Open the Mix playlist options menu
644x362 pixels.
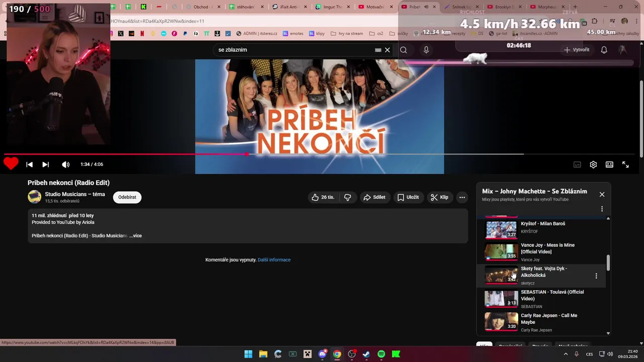pyautogui.click(x=602, y=209)
